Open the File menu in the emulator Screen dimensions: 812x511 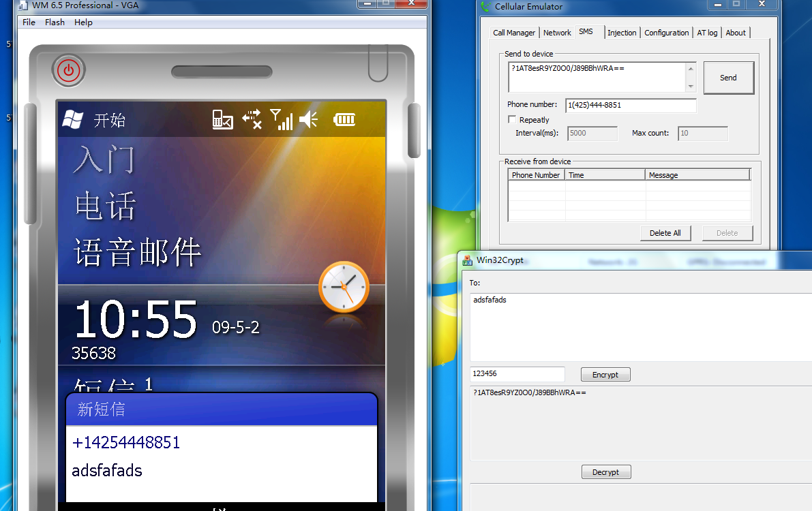29,22
